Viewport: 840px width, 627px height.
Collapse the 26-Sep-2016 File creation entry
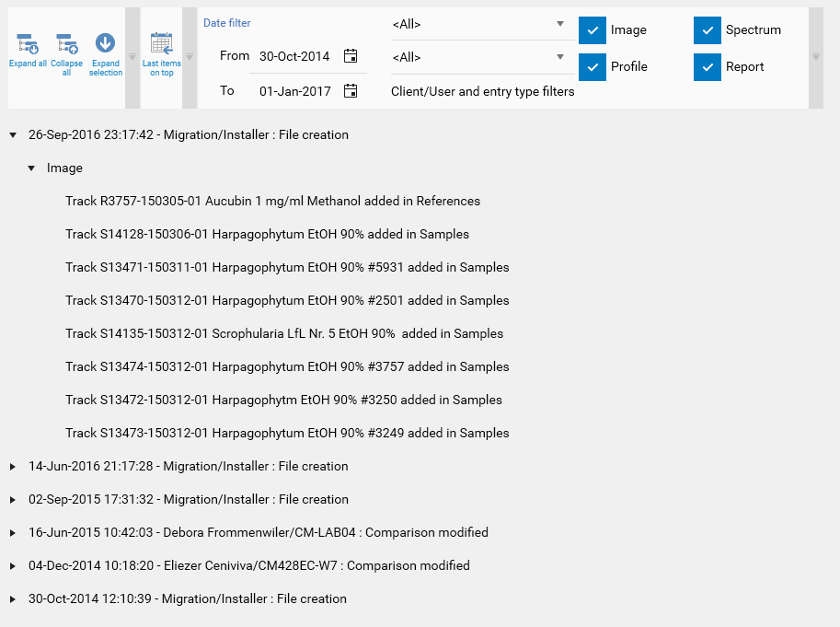click(13, 135)
